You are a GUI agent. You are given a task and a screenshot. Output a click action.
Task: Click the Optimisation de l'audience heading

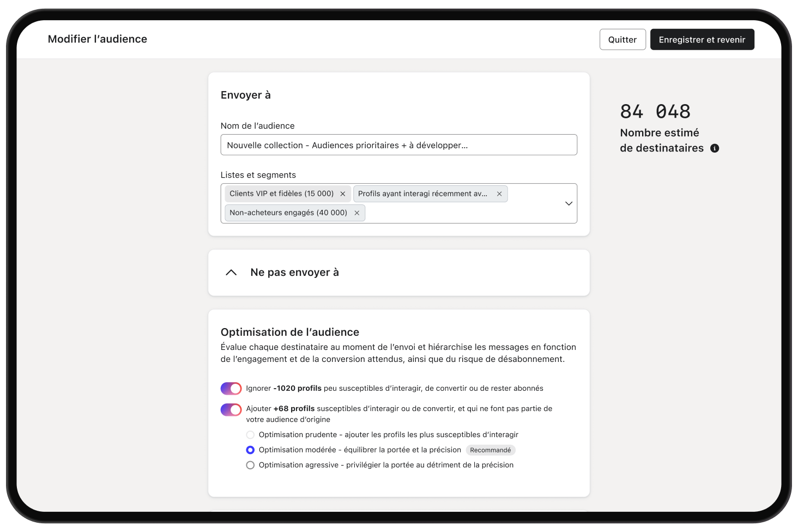[x=290, y=332]
